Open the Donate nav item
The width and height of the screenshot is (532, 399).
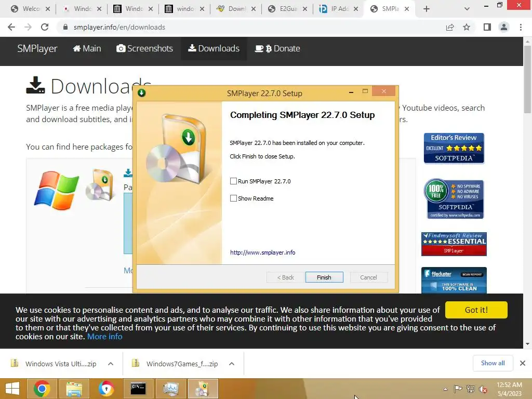point(277,48)
